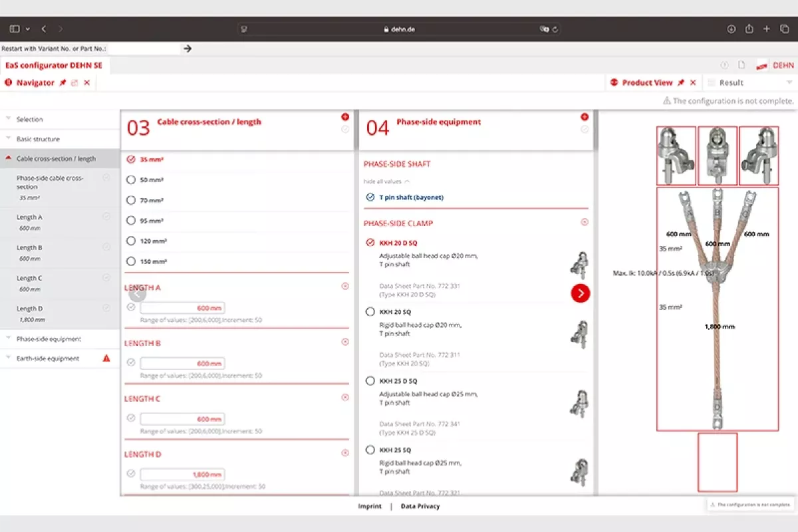Open the Product View tab
Viewport: 798px width, 532px height.
(646, 82)
